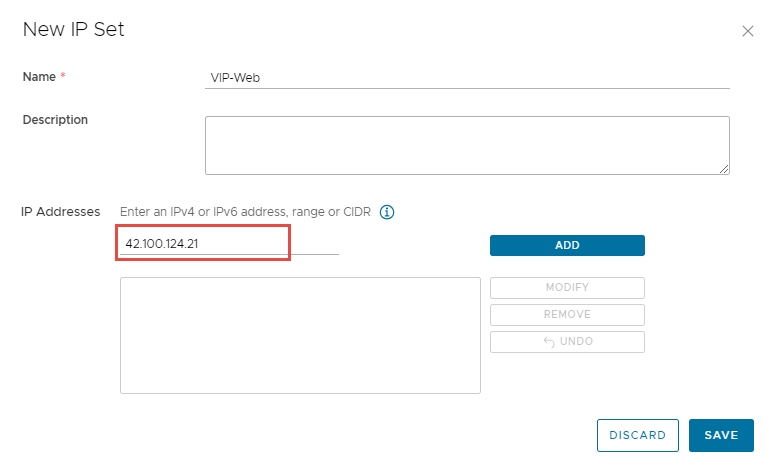
Task: Click the info icon beside the CIDR hint
Action: (x=387, y=212)
